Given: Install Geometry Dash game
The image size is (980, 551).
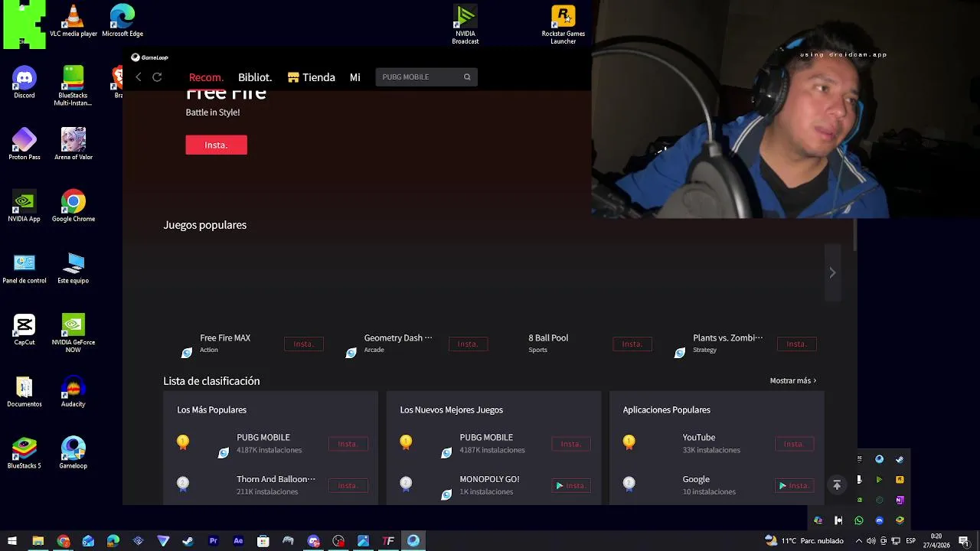Looking at the screenshot, I should pyautogui.click(x=468, y=344).
